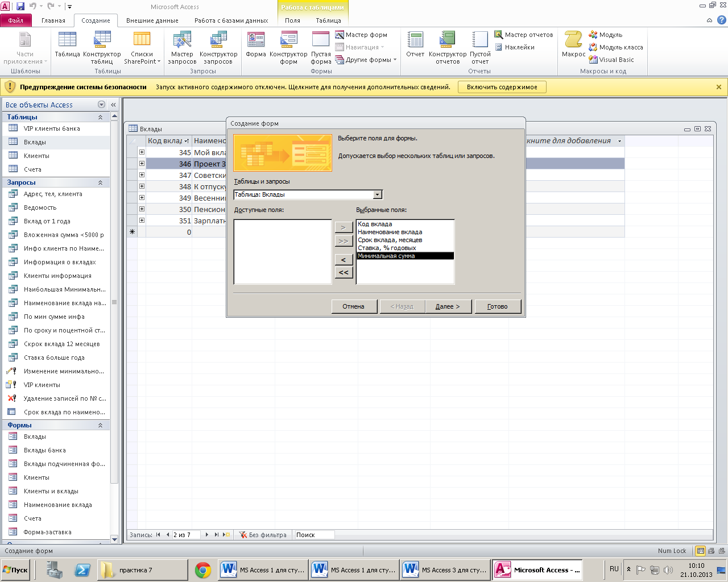Click the Отчет icon
The height and width of the screenshot is (582, 728).
415,45
